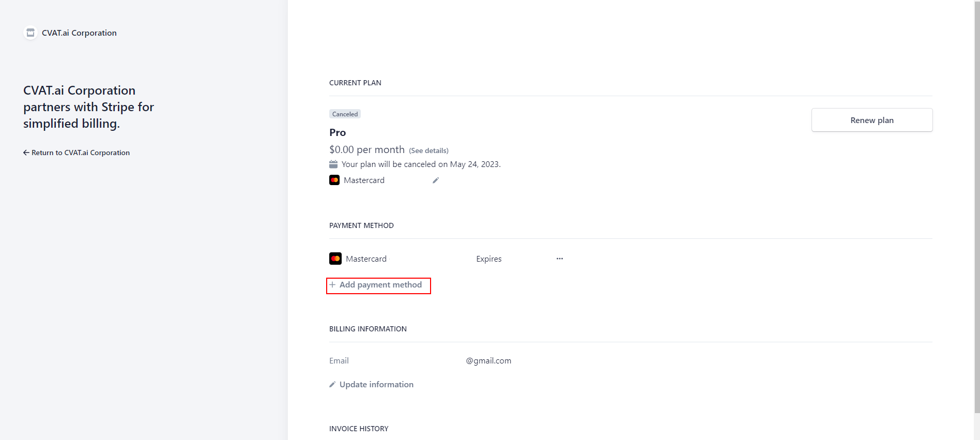Click the Invoice History section heading
This screenshot has width=980, height=440.
pyautogui.click(x=359, y=429)
